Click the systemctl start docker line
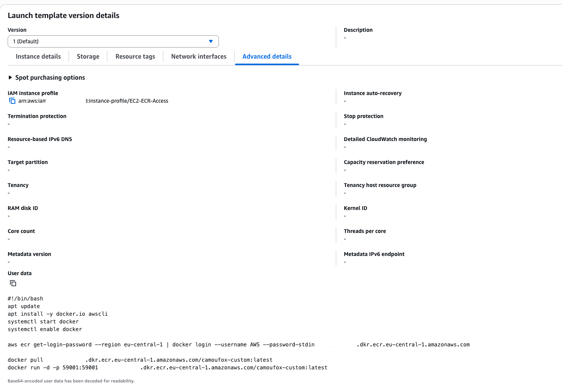562x392 pixels. point(43,321)
